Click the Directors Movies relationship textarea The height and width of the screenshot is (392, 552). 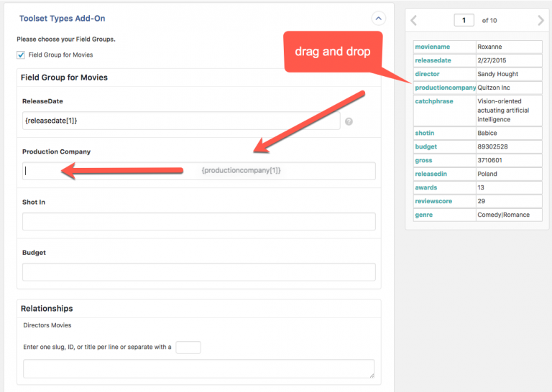(199, 369)
